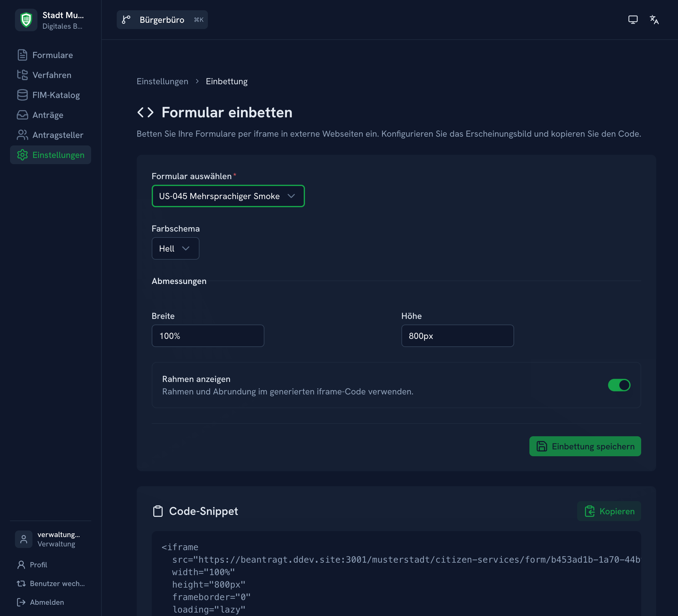Click the Abmessungen section heading
The image size is (678, 616).
tap(179, 281)
